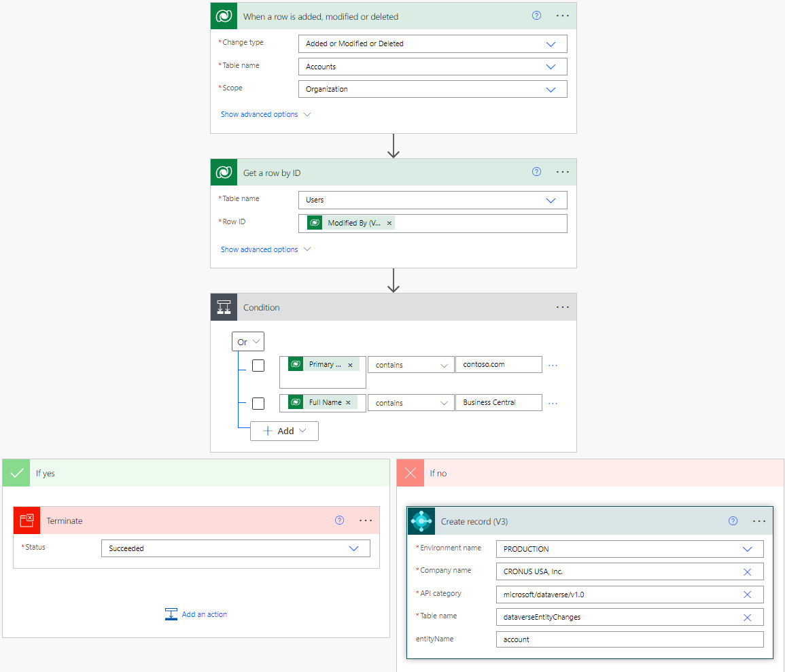Screen dimensions: 785x672
Task: Click the Business Central value field
Action: [x=499, y=402]
